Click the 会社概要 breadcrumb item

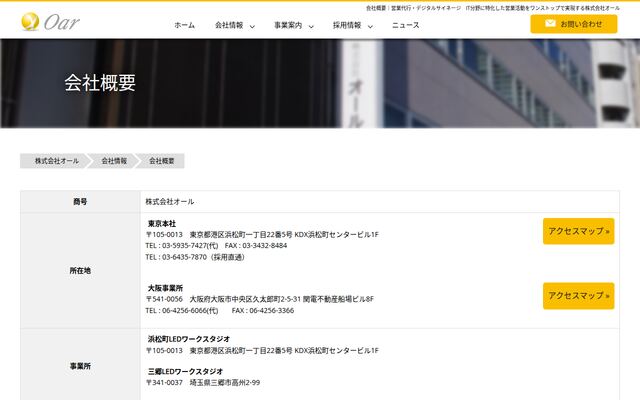162,161
